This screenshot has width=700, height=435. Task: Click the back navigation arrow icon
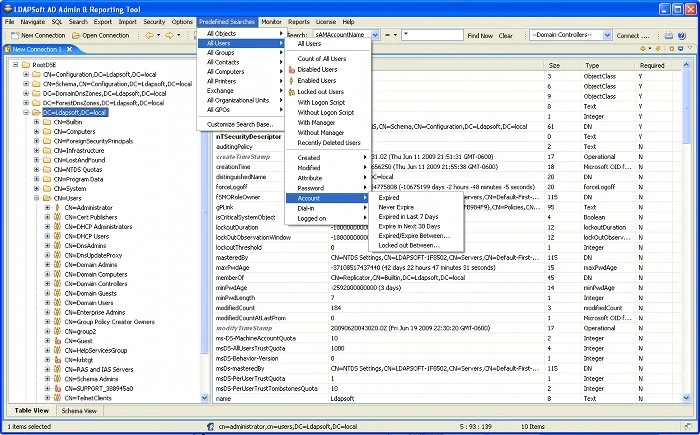[x=149, y=35]
